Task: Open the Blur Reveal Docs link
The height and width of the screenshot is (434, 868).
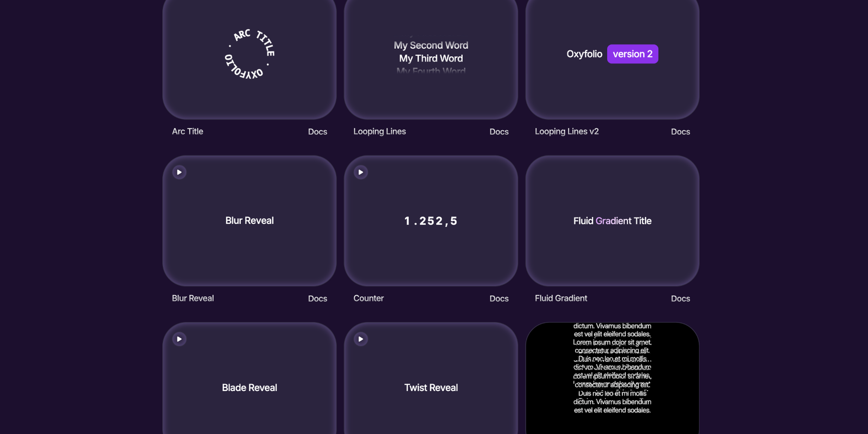Action: 317,298
